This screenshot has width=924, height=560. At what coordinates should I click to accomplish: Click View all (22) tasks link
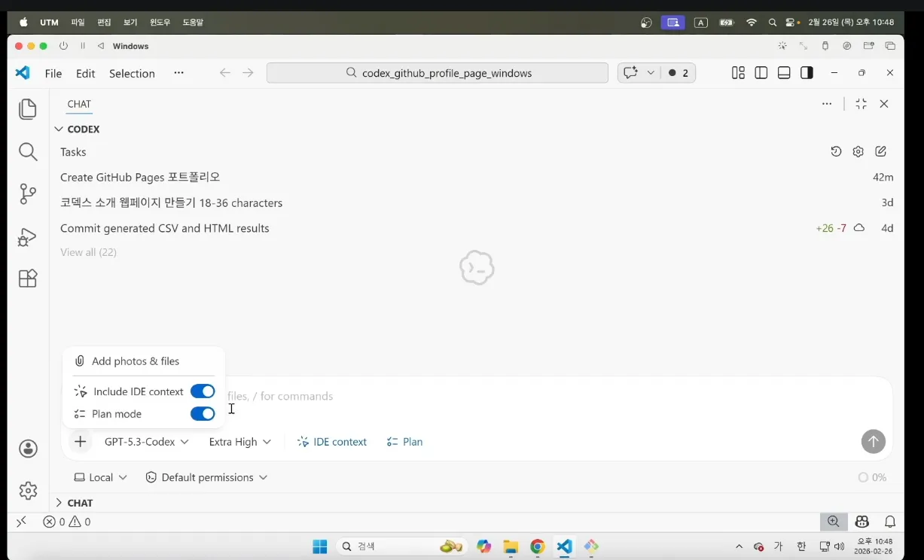coord(88,252)
